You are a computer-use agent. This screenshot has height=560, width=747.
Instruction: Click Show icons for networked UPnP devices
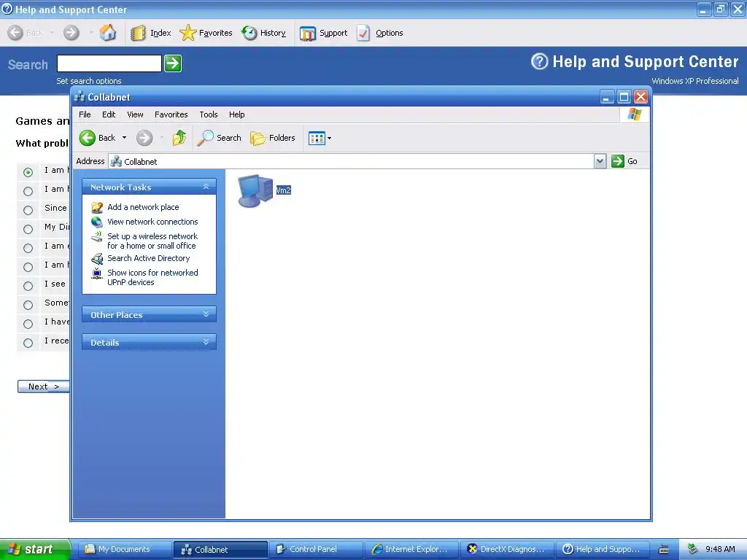pyautogui.click(x=152, y=277)
